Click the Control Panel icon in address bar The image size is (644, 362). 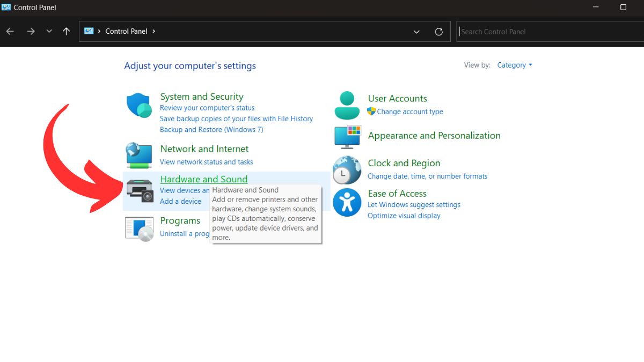[89, 31]
